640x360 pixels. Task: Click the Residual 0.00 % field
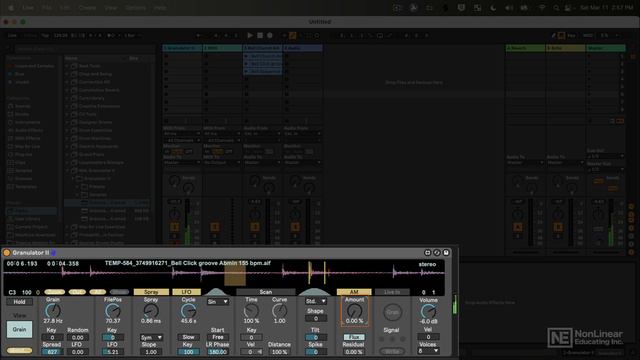(x=354, y=352)
